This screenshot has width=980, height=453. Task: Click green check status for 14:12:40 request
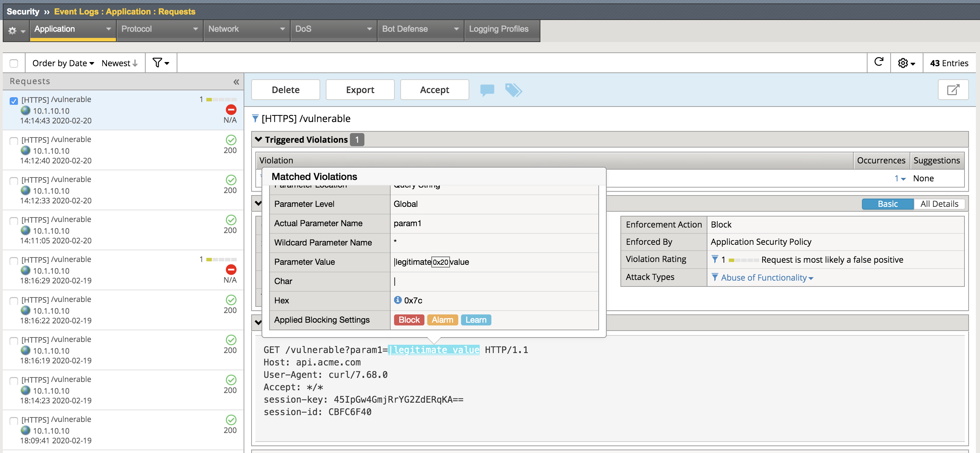point(231,140)
